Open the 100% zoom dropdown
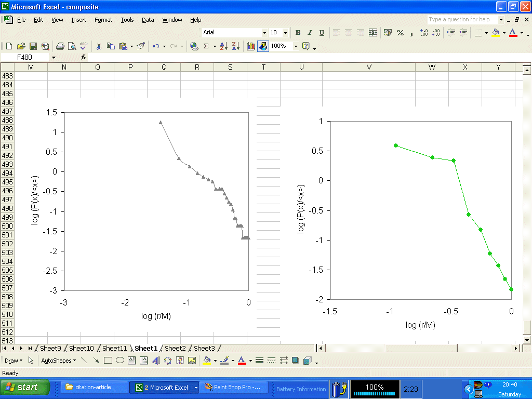The width and height of the screenshot is (532, 399). [296, 46]
